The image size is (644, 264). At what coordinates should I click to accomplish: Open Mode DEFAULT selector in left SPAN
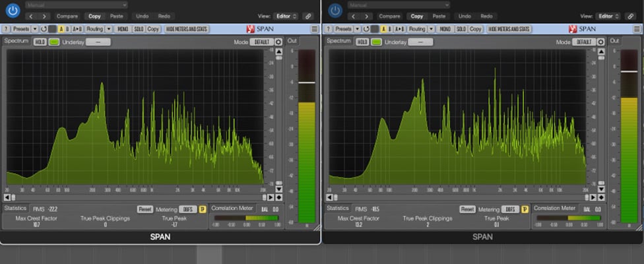click(x=261, y=42)
